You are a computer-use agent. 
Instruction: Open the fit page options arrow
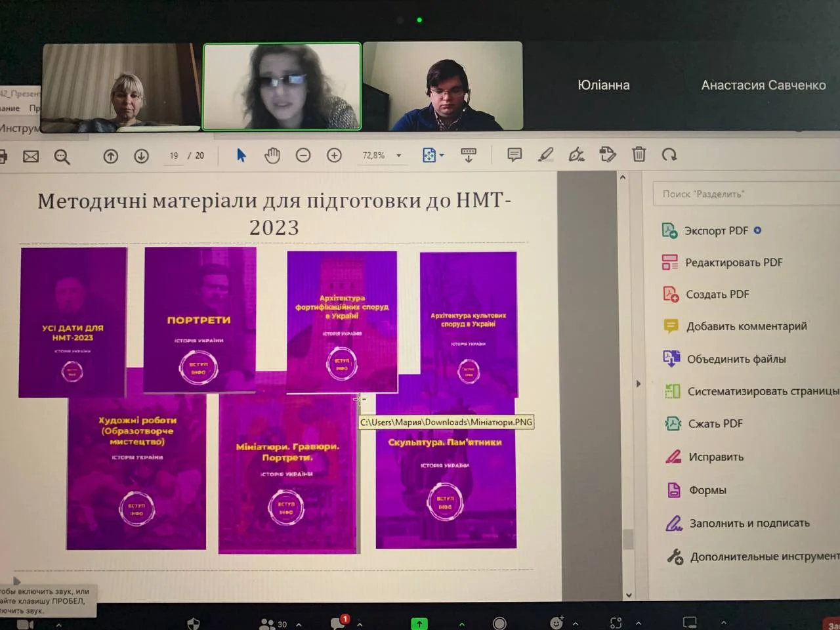[442, 156]
